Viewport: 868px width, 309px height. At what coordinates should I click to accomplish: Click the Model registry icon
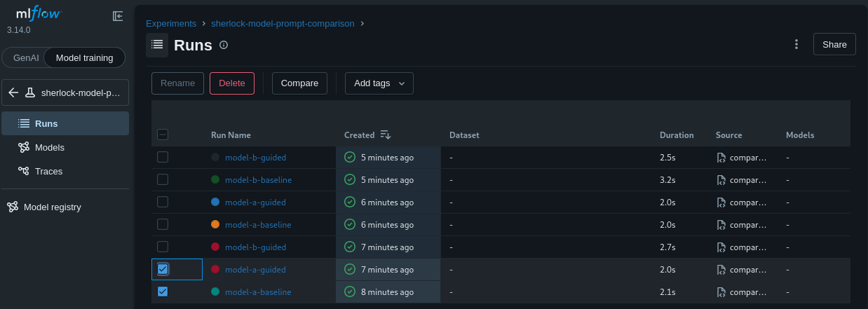(x=13, y=207)
